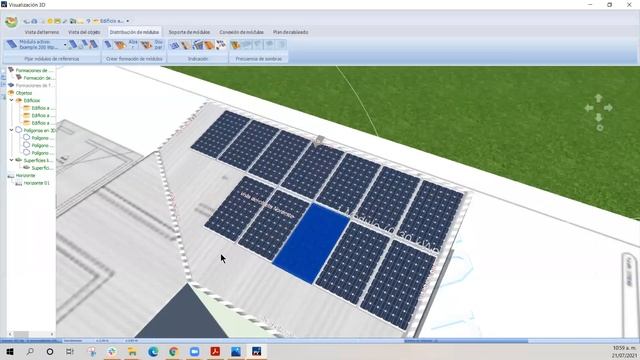The width and height of the screenshot is (640, 360).
Task: Click the first Frecuencia de sombras icon
Action: click(x=235, y=44)
